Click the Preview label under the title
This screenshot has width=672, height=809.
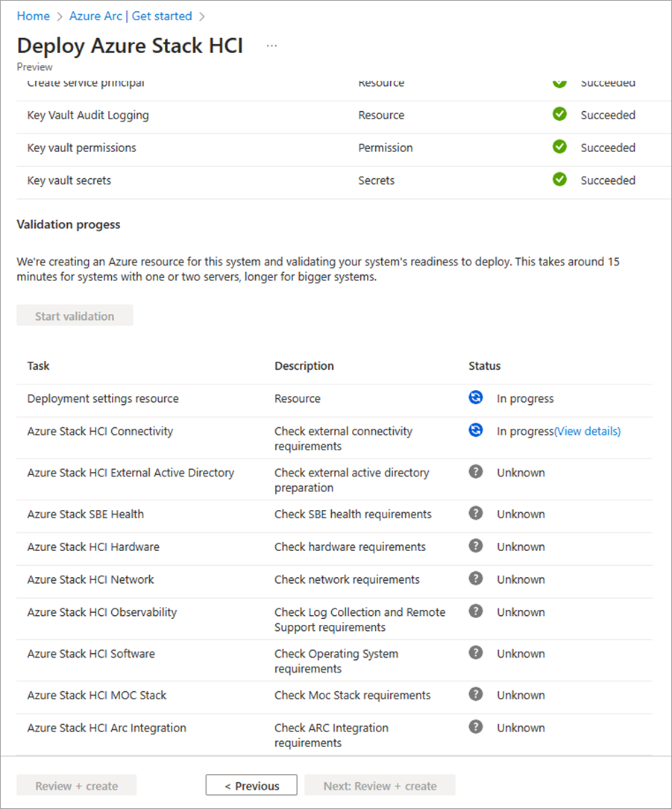click(x=34, y=67)
